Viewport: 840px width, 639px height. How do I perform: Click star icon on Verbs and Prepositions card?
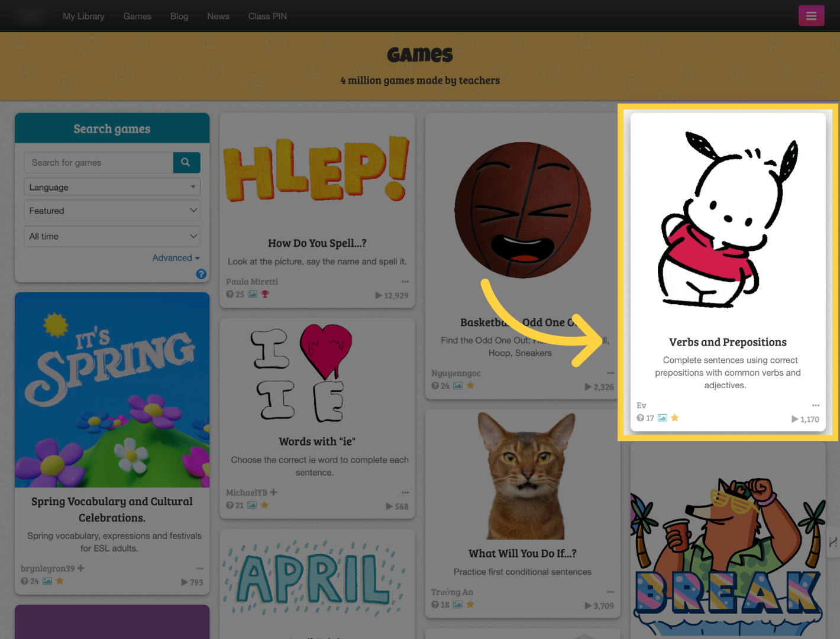tap(674, 418)
